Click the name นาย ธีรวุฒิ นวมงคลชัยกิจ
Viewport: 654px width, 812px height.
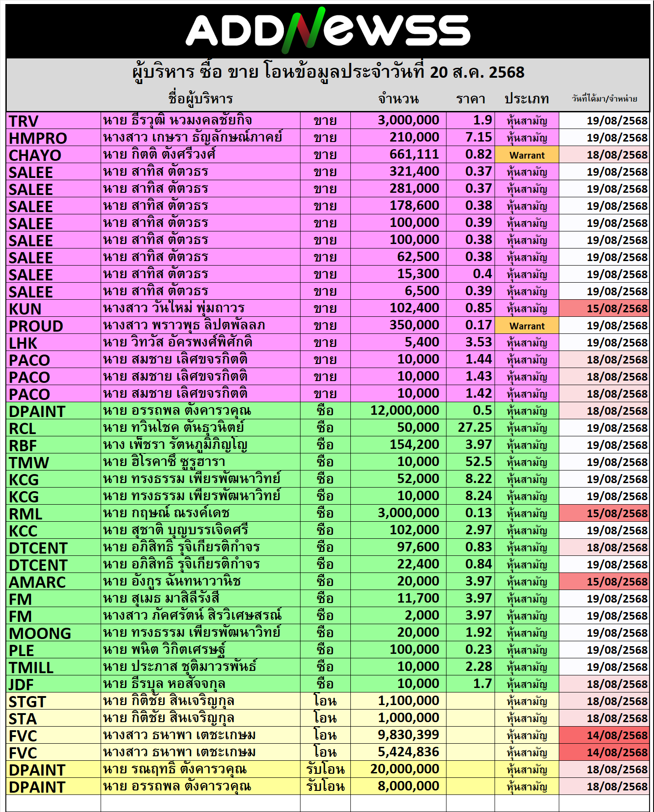point(177,120)
